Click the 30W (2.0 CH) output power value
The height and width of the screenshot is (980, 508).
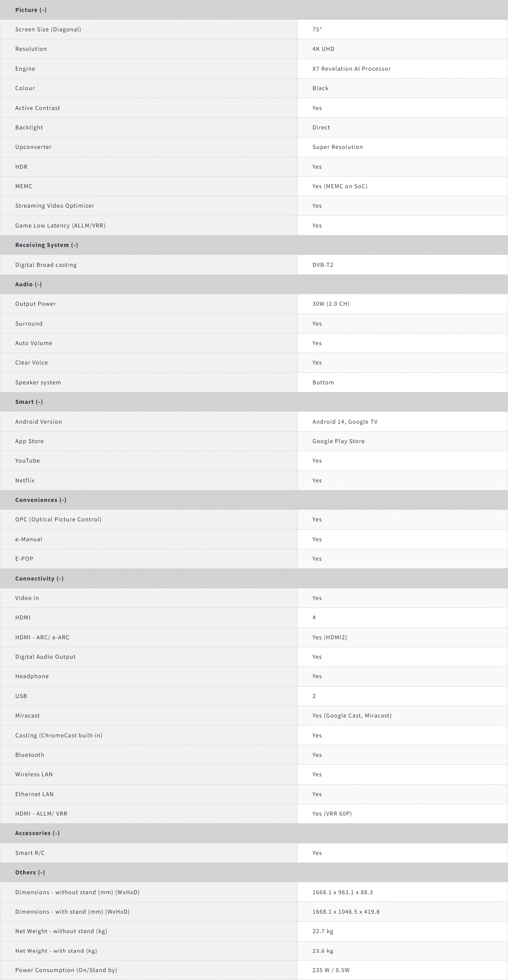pos(331,304)
